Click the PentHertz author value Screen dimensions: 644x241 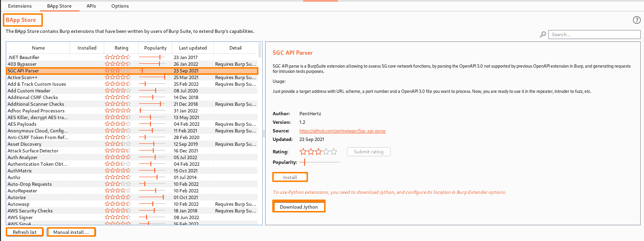pyautogui.click(x=310, y=113)
